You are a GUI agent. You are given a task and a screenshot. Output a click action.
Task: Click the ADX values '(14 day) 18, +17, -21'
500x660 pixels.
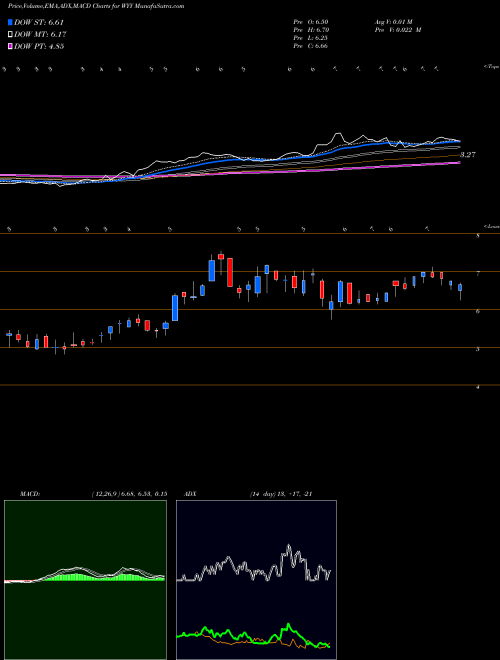(280, 494)
